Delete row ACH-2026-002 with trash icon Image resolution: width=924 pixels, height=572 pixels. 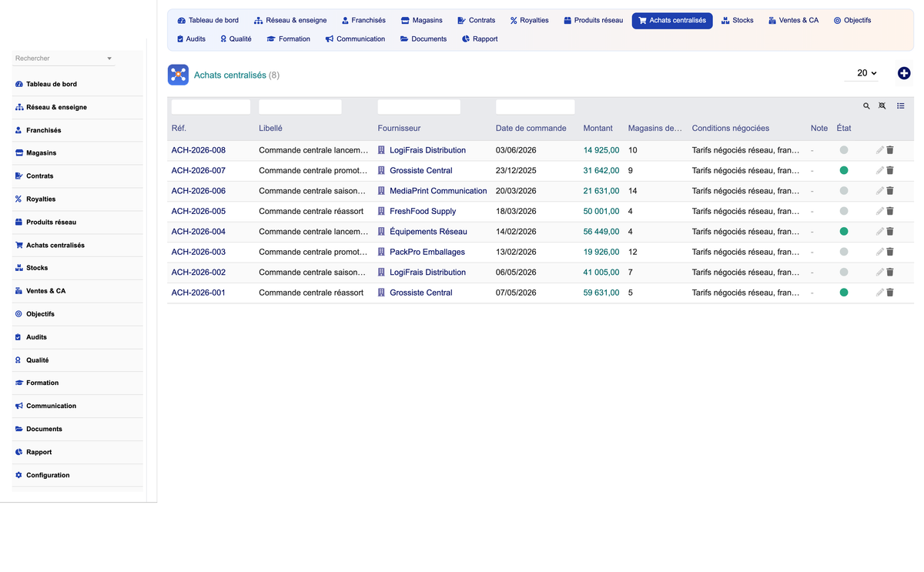890,273
